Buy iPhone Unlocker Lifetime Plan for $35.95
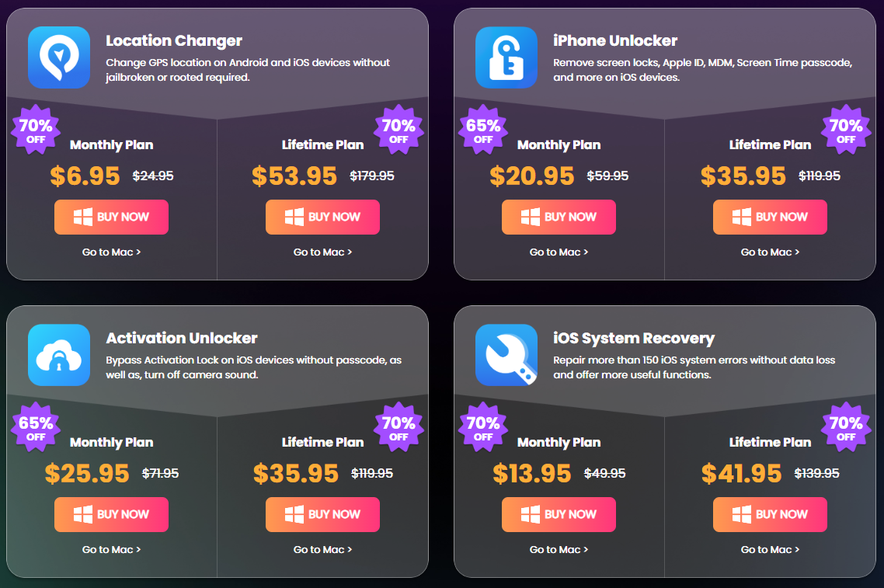This screenshot has width=884, height=588. click(770, 217)
